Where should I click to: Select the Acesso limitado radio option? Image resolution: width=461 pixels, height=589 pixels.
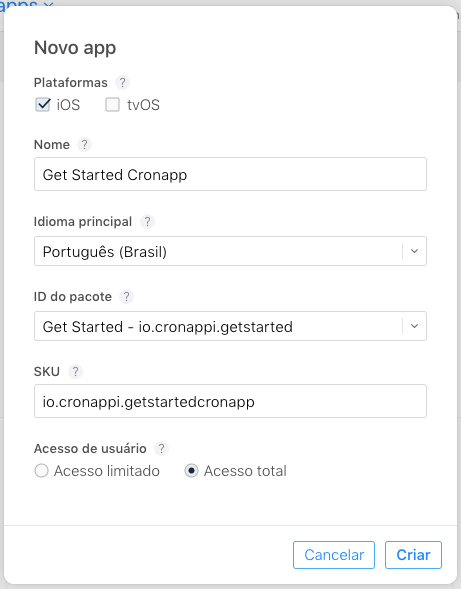pos(41,471)
